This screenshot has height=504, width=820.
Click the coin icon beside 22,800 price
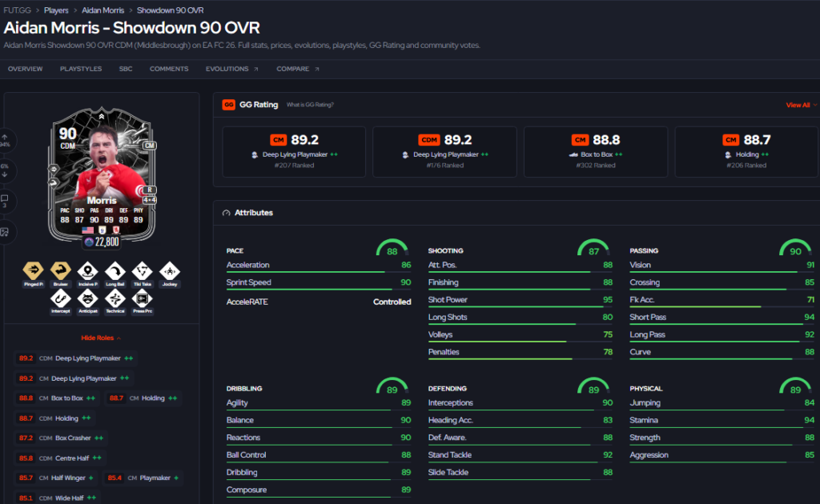point(89,242)
